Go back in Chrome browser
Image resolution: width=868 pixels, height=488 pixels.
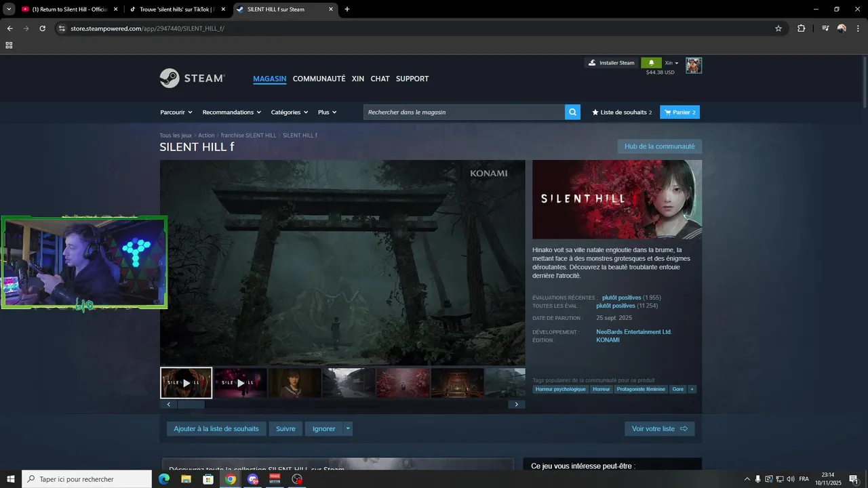click(9, 28)
